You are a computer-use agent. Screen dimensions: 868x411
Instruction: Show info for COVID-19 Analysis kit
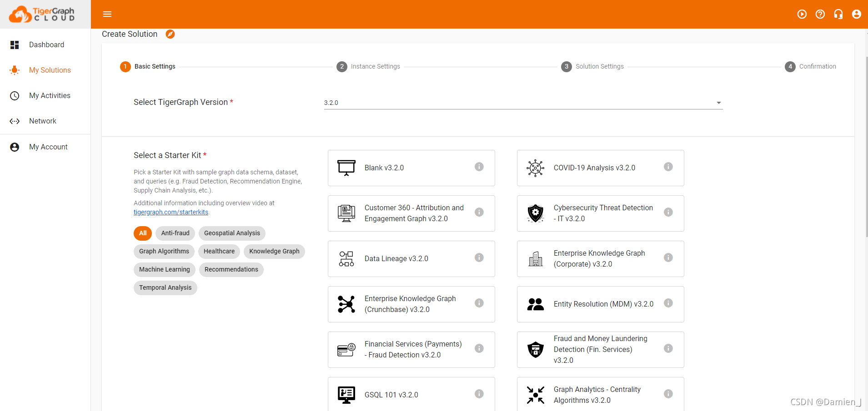[x=668, y=167]
